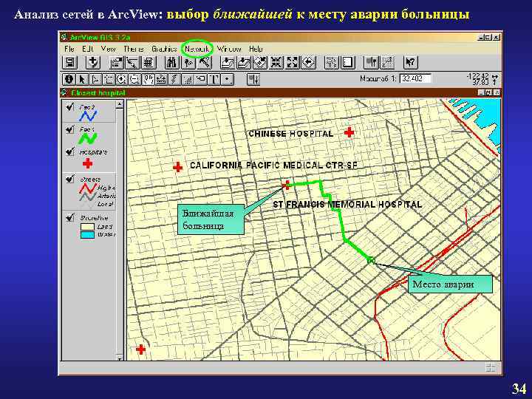Select the Text T tool
532x399 pixels.
pos(214,79)
